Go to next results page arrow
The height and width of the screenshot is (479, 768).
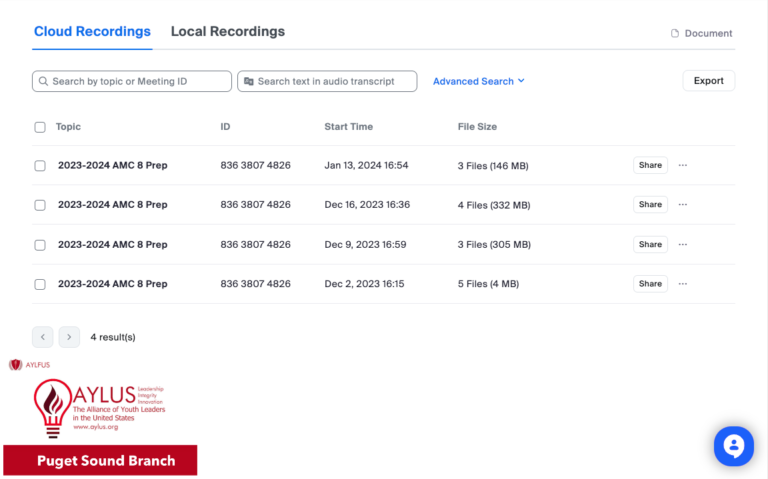pyautogui.click(x=69, y=337)
